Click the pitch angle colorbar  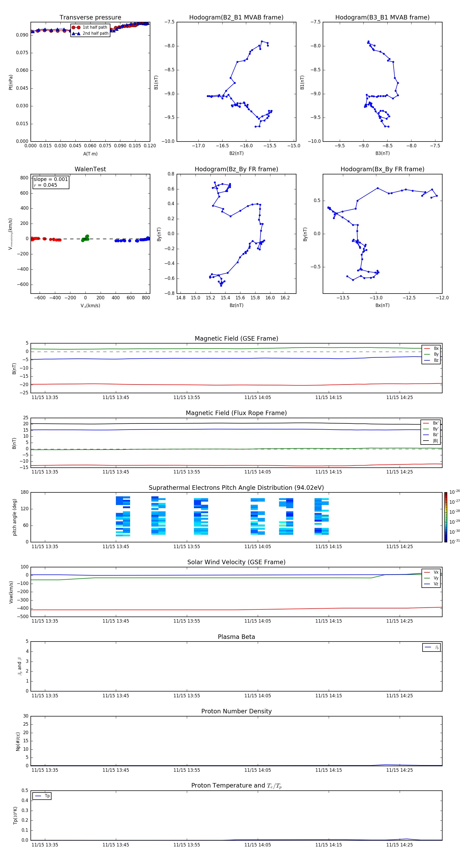point(446,517)
